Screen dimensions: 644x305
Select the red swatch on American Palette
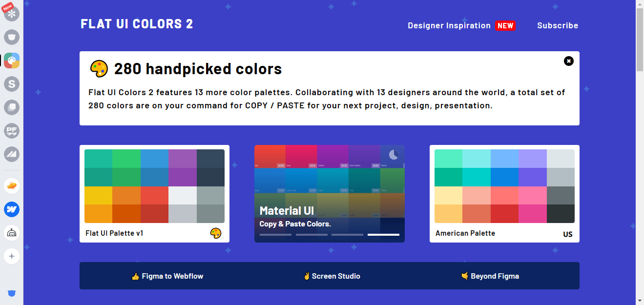tap(504, 213)
